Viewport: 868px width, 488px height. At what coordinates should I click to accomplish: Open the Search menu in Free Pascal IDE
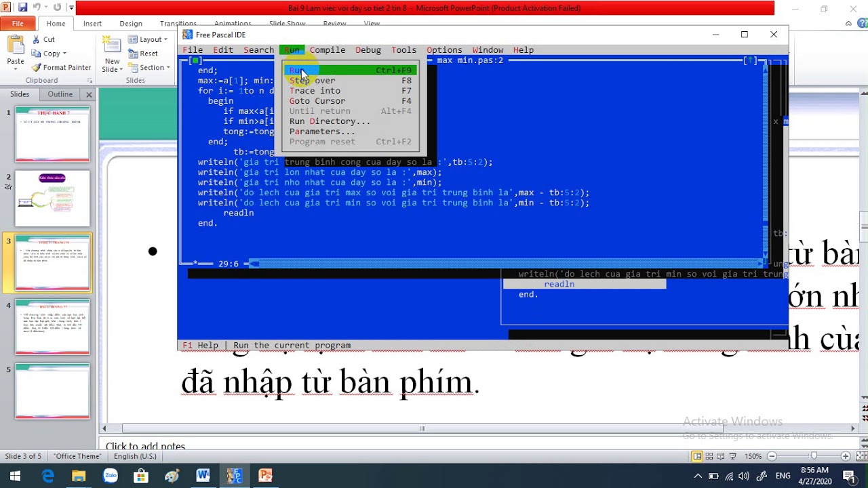[x=258, y=50]
